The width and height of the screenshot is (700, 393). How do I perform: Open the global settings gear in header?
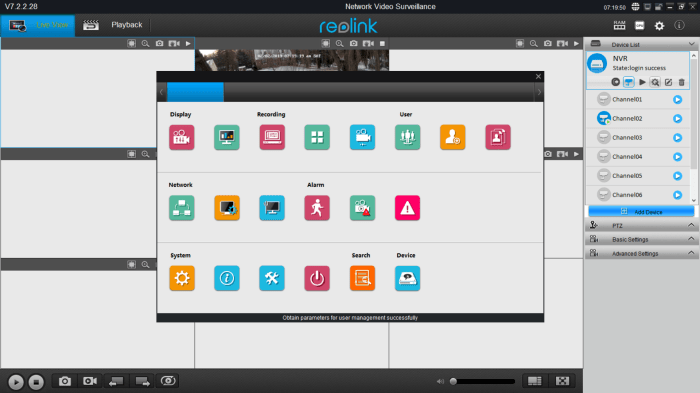point(659,26)
